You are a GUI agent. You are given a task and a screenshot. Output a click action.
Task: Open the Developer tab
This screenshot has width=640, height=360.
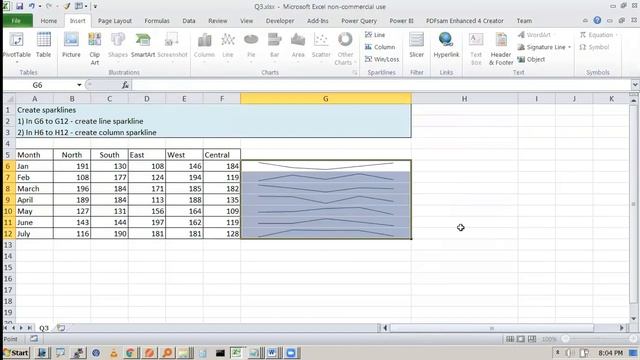[280, 21]
